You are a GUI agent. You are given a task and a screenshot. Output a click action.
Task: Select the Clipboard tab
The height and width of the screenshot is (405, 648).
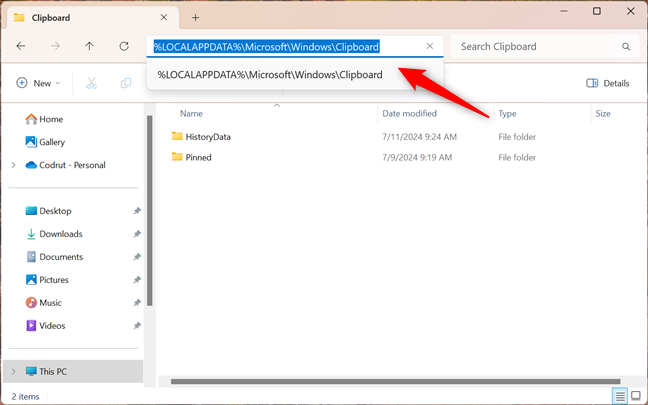91,18
